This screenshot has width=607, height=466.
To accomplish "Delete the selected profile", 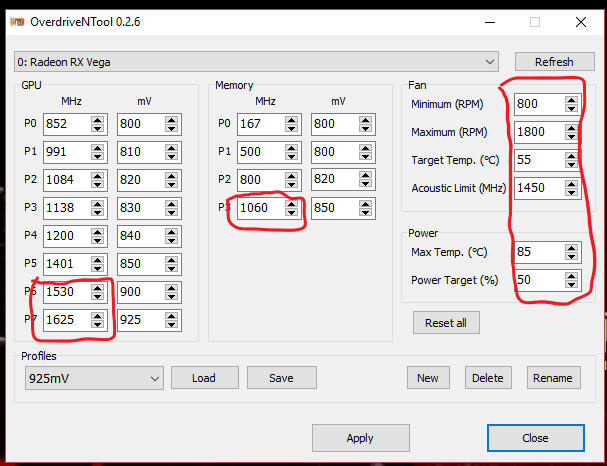I will coord(488,378).
